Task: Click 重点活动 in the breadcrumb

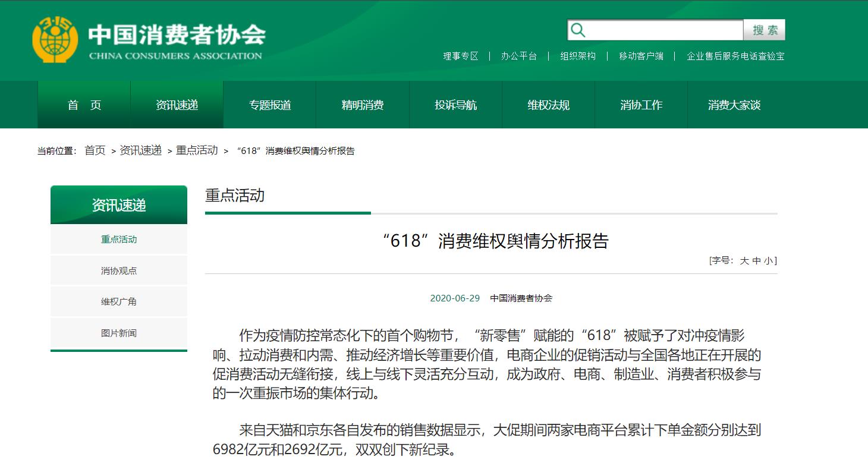Action: pos(197,151)
